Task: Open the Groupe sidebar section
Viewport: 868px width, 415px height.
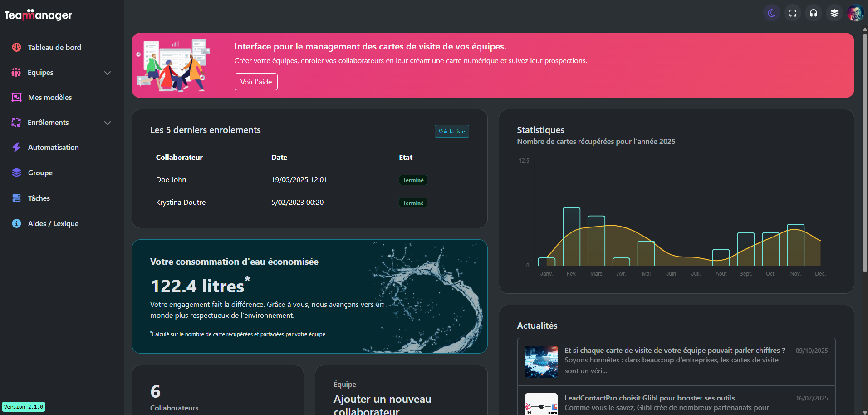Action: tap(40, 173)
